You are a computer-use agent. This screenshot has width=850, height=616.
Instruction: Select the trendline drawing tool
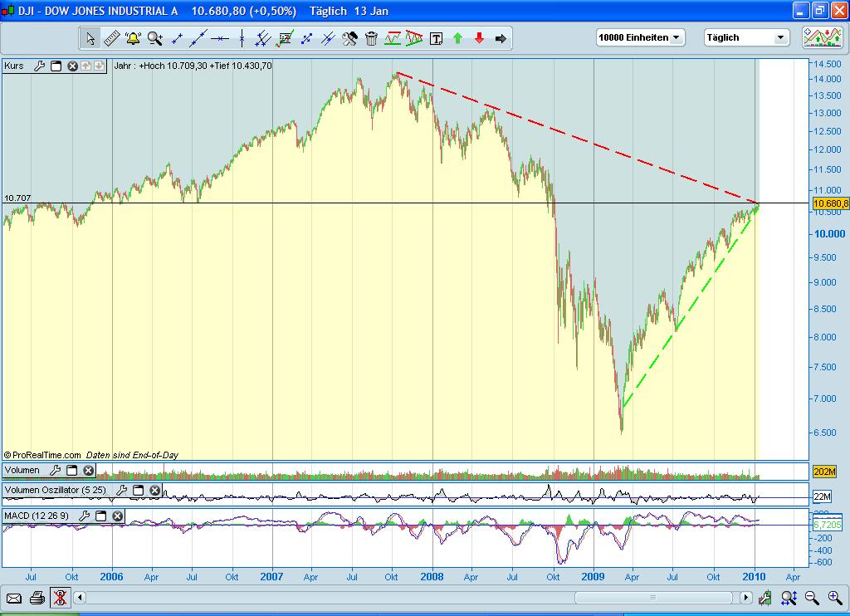[x=198, y=38]
